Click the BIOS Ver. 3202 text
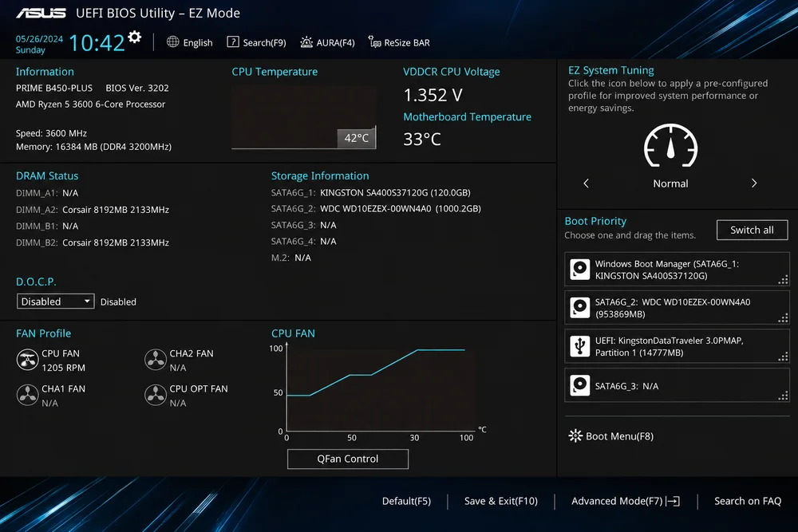 click(137, 88)
